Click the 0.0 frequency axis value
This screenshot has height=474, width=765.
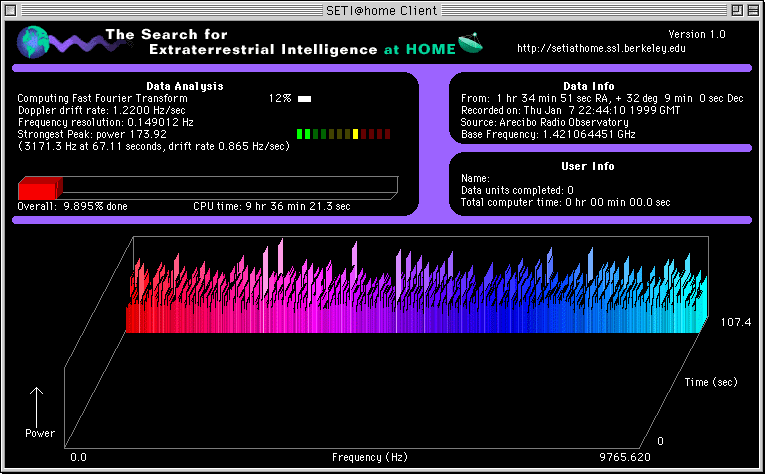tap(79, 457)
